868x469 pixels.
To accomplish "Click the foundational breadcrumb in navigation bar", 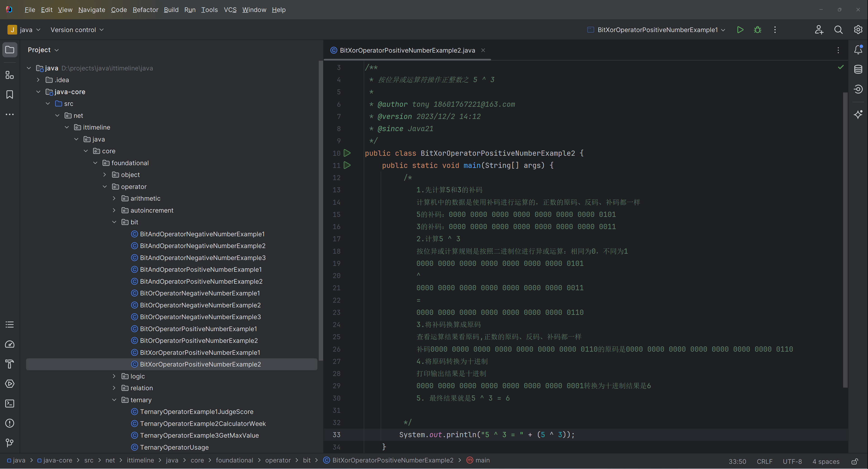I will tap(234, 460).
